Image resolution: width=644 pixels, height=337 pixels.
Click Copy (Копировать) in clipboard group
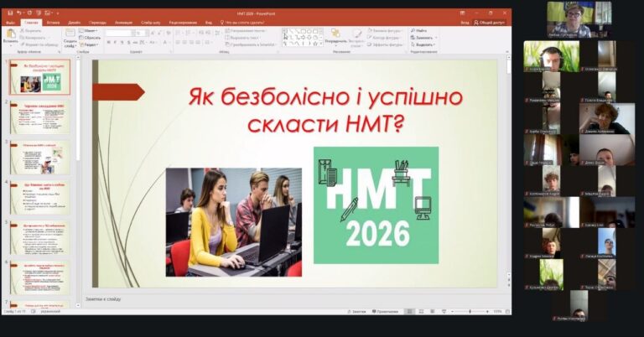point(34,38)
